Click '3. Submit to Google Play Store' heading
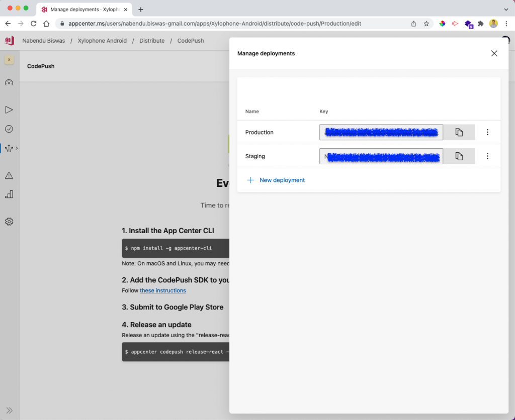 [173, 307]
